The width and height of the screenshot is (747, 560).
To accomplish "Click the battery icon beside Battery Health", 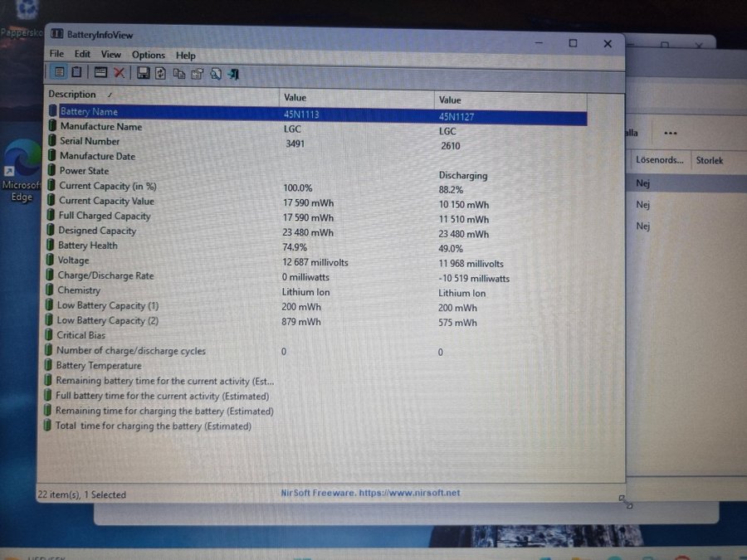I will coord(50,245).
